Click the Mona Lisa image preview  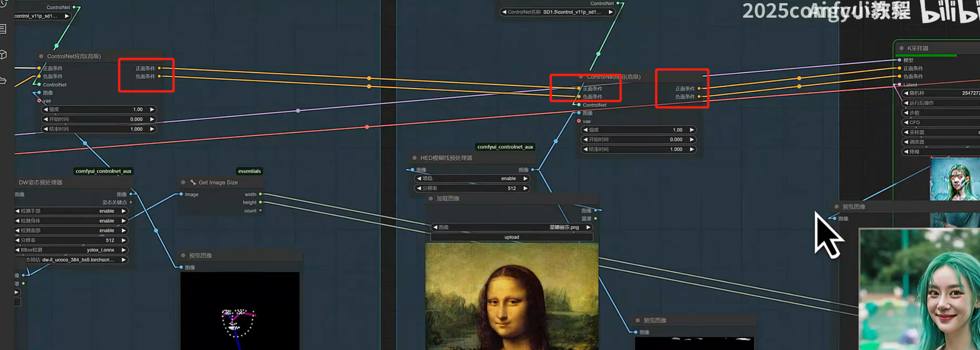point(511,296)
